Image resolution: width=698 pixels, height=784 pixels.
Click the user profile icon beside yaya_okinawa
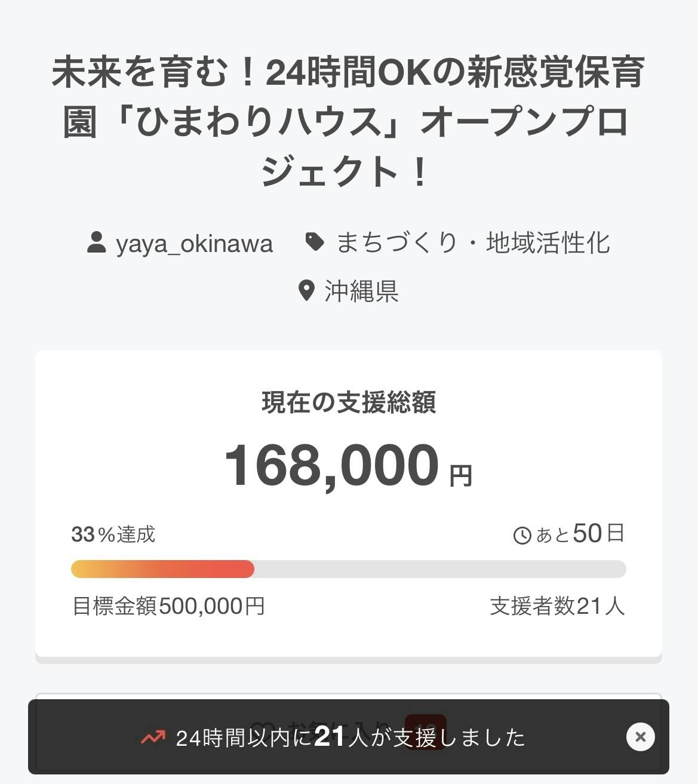click(97, 242)
